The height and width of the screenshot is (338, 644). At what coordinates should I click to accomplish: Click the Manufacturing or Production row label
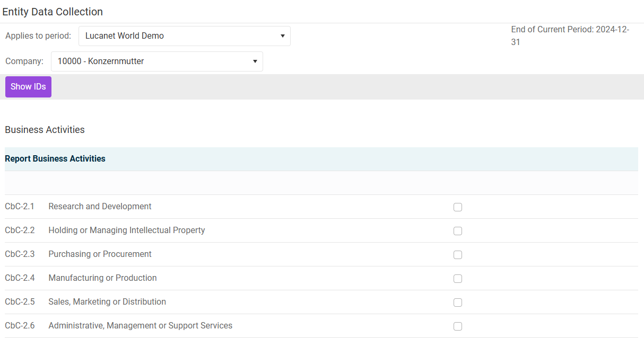point(102,278)
